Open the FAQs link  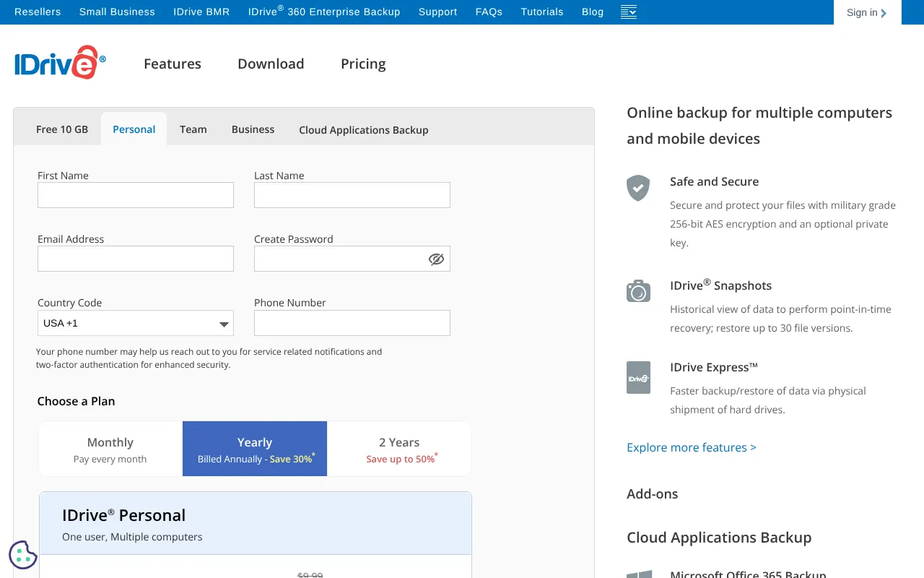click(x=489, y=12)
